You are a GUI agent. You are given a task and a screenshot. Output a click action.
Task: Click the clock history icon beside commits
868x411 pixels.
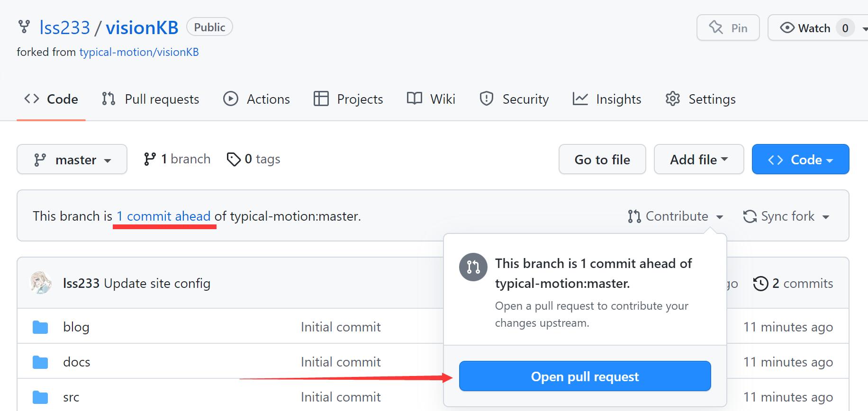click(760, 284)
